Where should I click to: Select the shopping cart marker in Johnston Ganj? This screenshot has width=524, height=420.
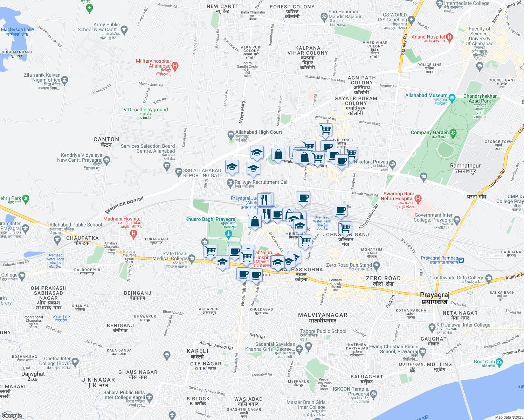point(345,228)
